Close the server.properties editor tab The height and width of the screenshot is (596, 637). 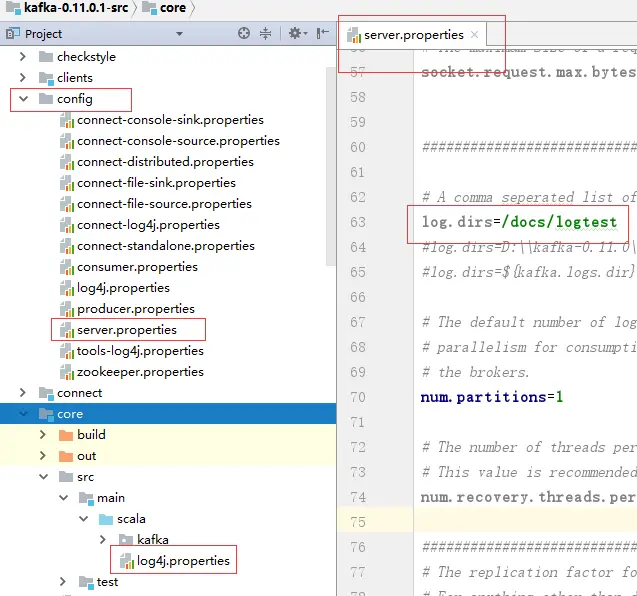click(474, 35)
